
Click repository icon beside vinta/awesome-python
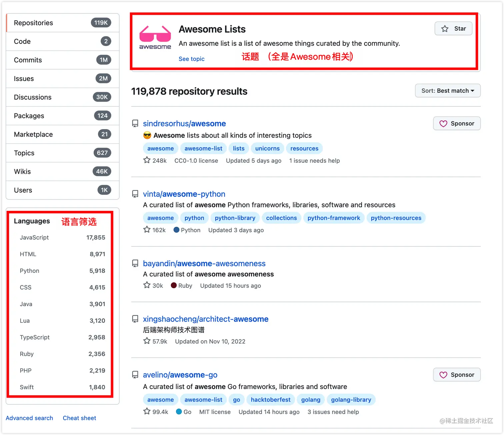pos(135,194)
